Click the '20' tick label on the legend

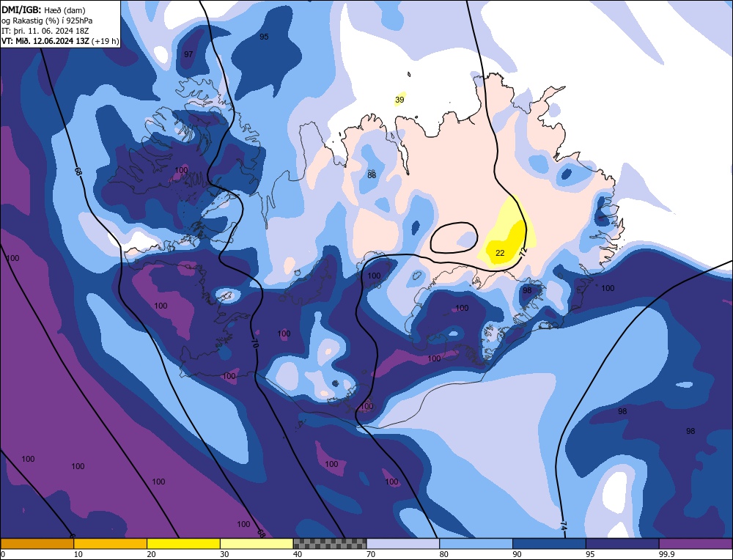(151, 554)
